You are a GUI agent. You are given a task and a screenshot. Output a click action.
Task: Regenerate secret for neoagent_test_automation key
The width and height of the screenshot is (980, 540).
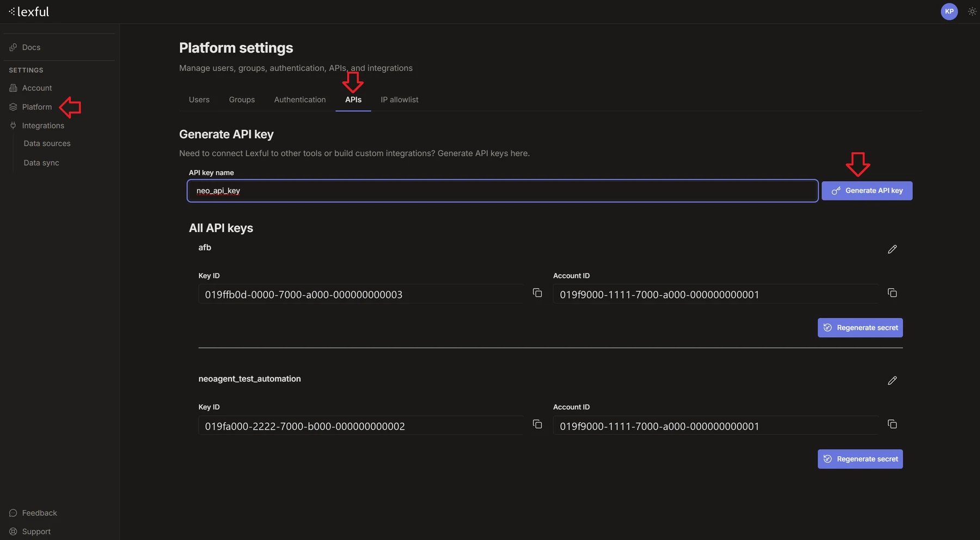(860, 459)
